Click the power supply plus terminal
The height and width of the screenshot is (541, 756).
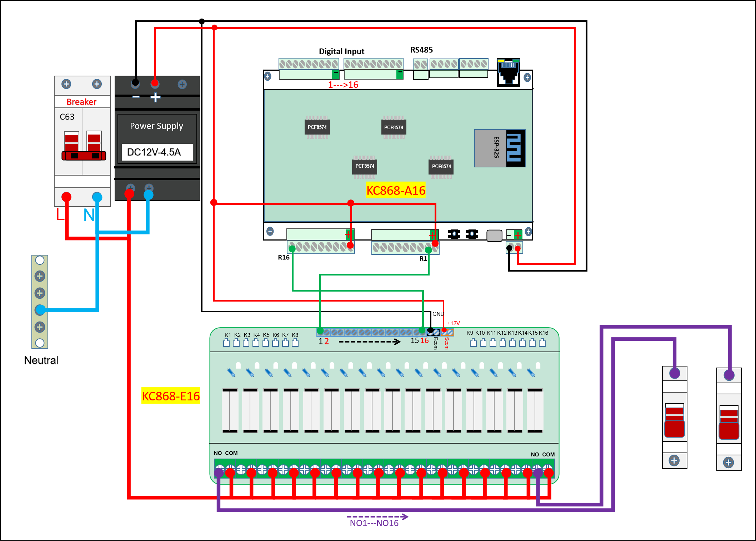pyautogui.click(x=155, y=84)
